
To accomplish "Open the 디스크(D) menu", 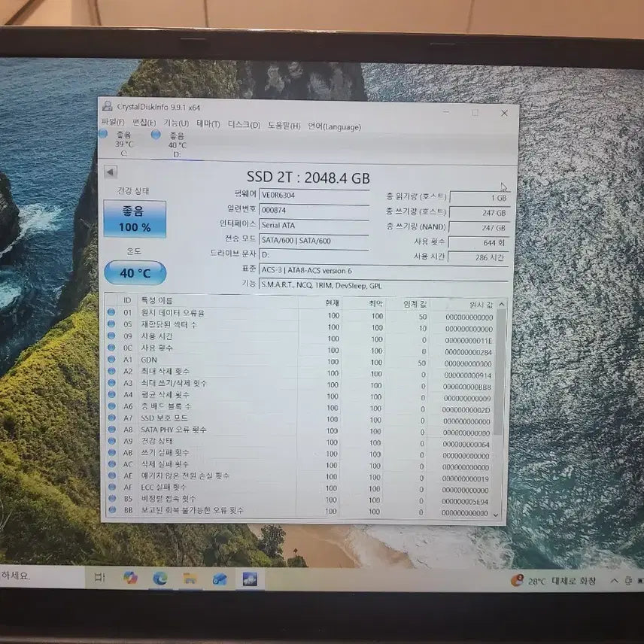I will click(x=244, y=125).
